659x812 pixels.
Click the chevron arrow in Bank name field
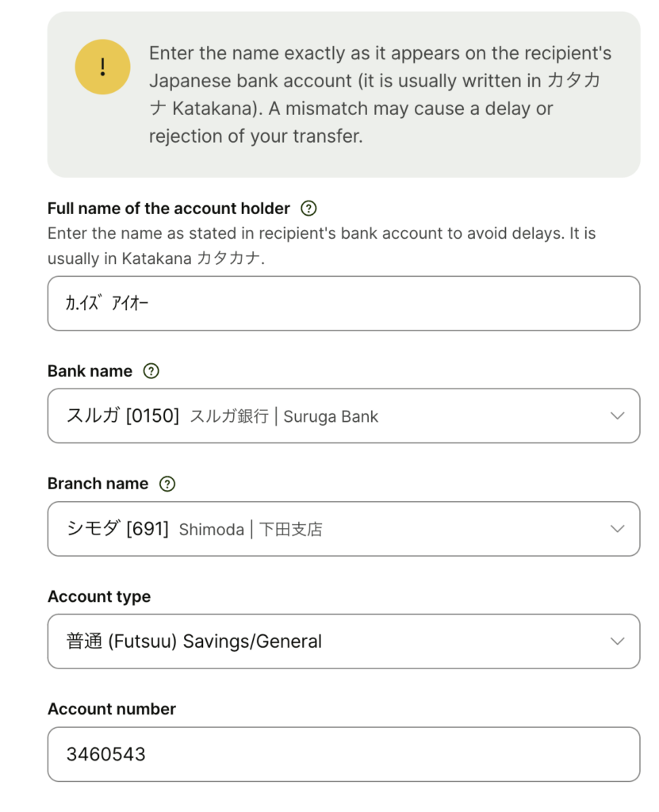pos(618,416)
